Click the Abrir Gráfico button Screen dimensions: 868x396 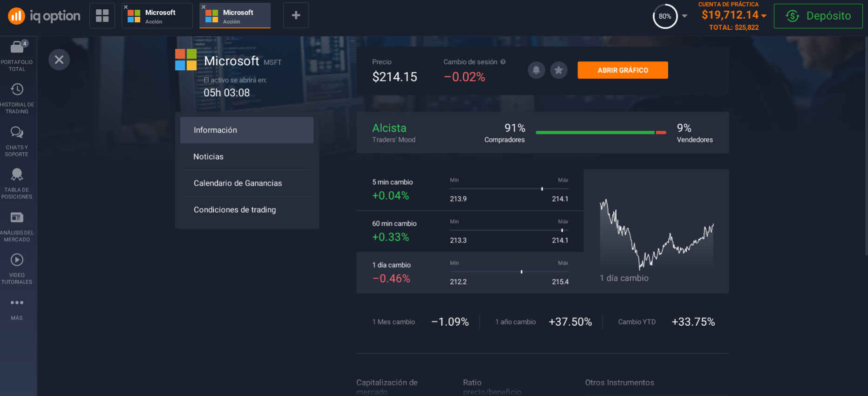623,70
